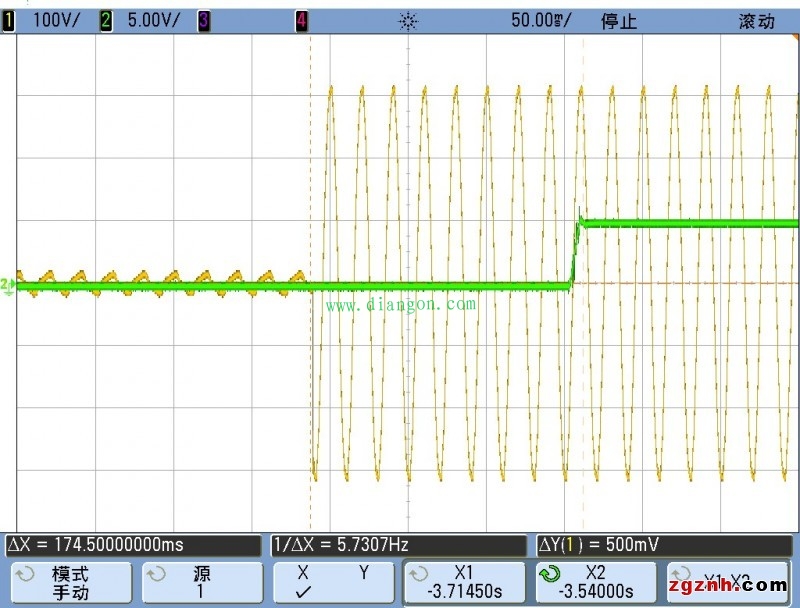Select channel 4 indicator in top bar
Screen dimensions: 800x608
301,21
